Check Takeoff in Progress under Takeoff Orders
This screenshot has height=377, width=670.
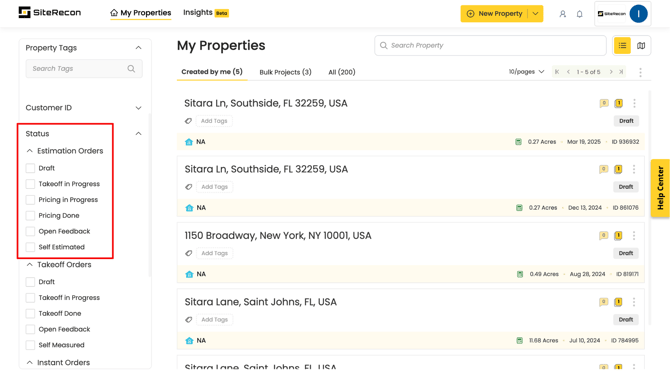pos(30,297)
